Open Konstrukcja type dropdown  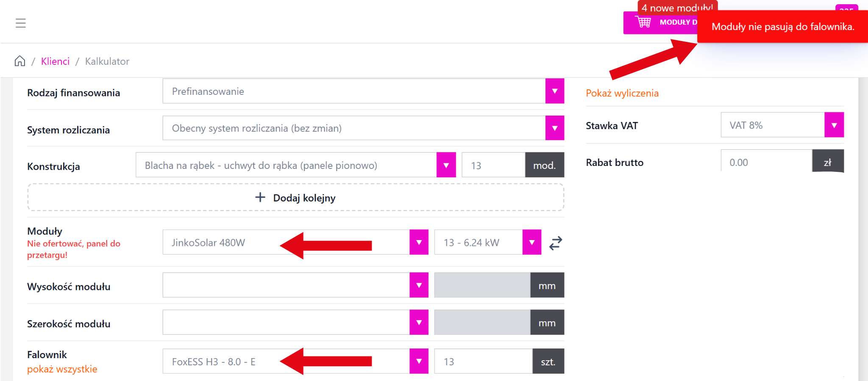click(x=446, y=166)
